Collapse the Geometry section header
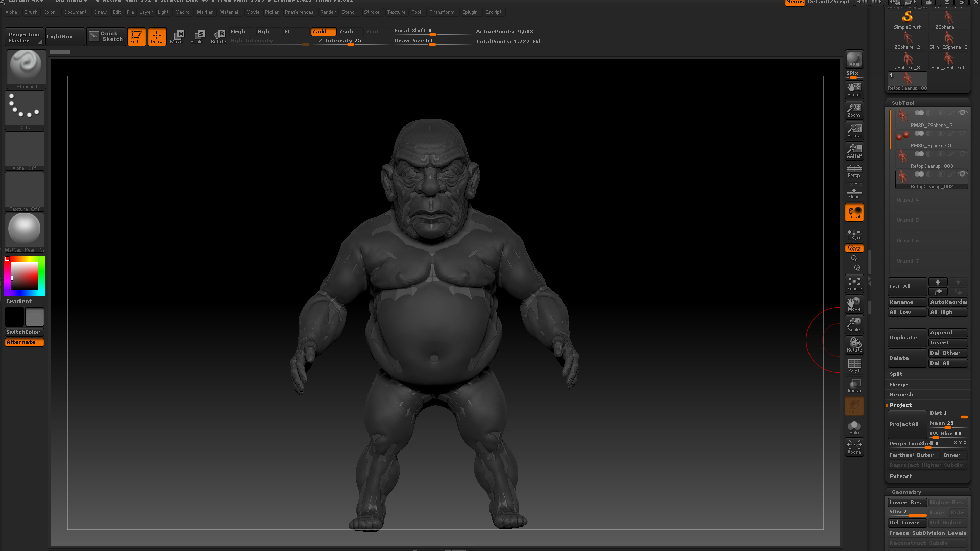The width and height of the screenshot is (980, 551). point(906,492)
